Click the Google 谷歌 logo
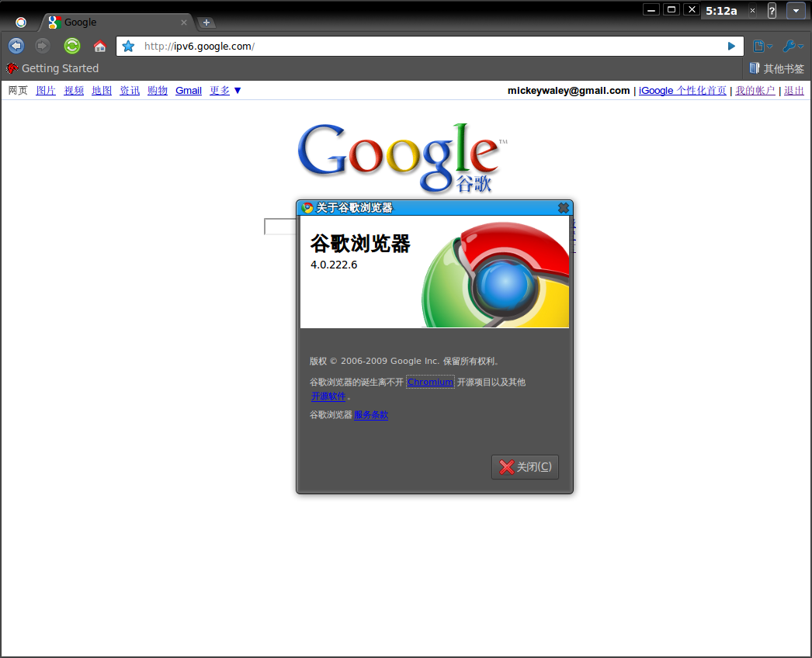Viewport: 812px width, 658px height. [x=402, y=158]
